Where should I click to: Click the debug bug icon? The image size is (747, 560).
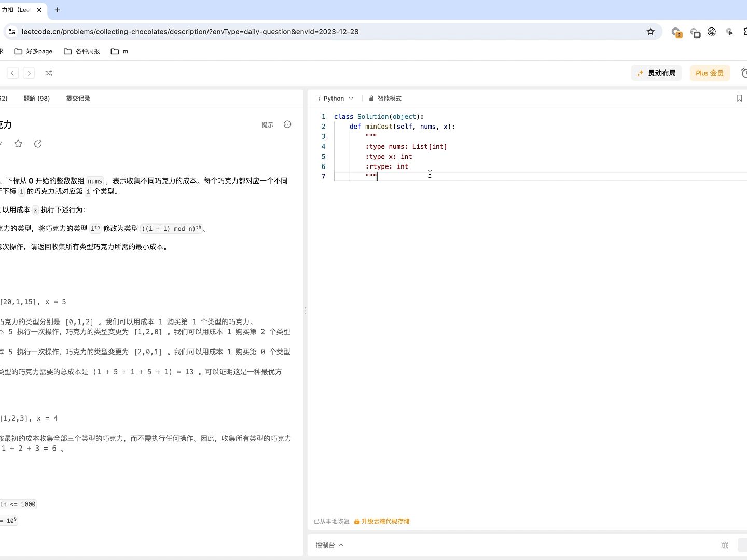tap(725, 545)
